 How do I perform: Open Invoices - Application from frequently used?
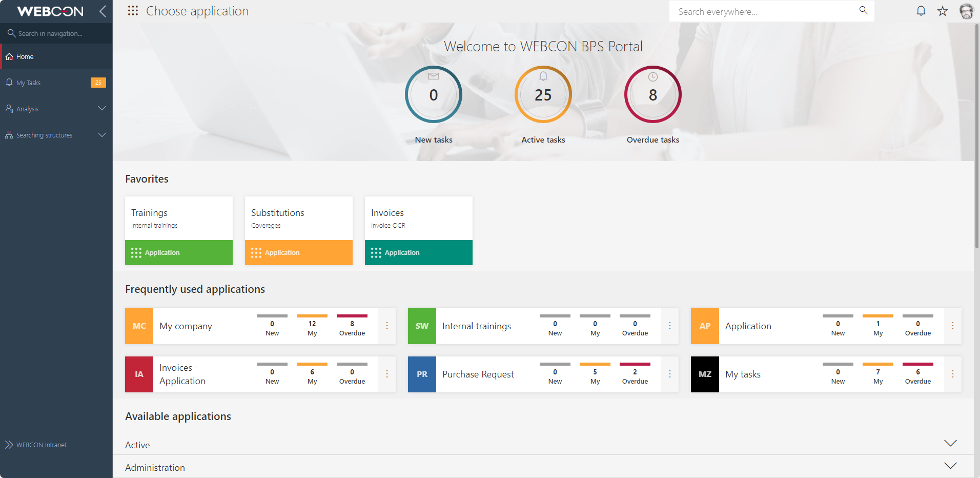tap(182, 374)
